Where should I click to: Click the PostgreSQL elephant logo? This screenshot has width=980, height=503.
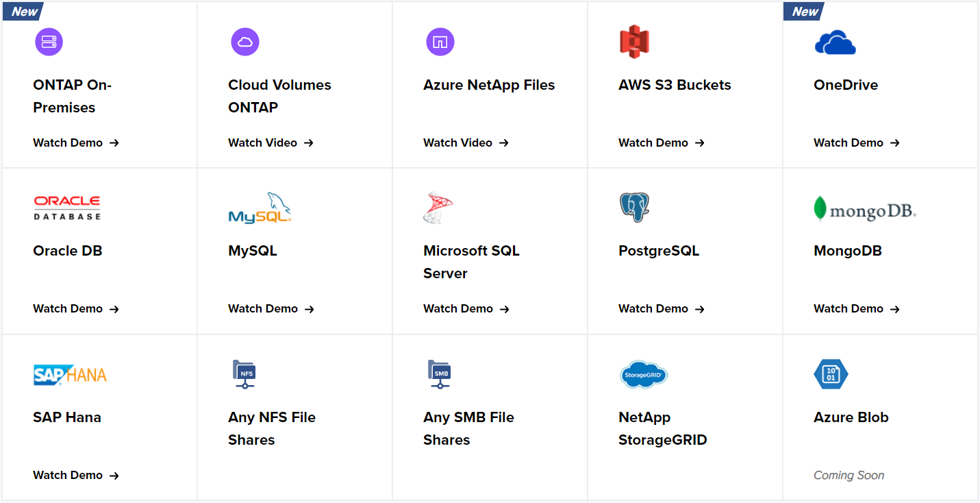click(634, 208)
